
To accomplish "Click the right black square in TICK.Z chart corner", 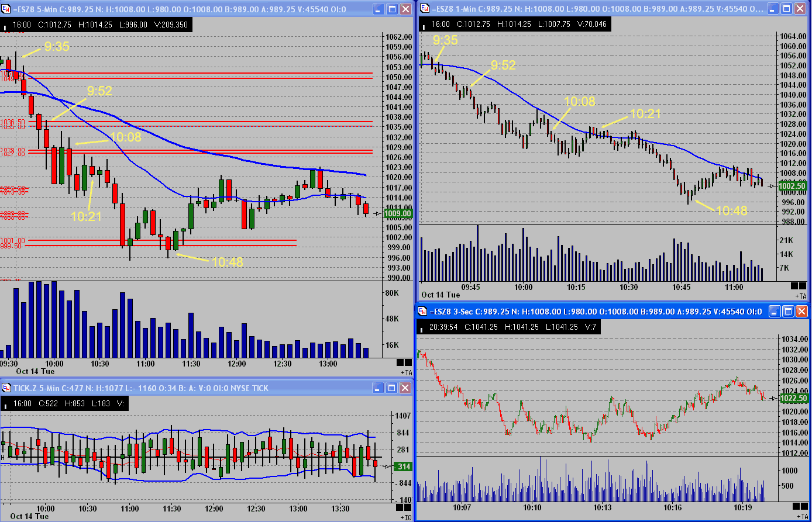I will point(408,506).
